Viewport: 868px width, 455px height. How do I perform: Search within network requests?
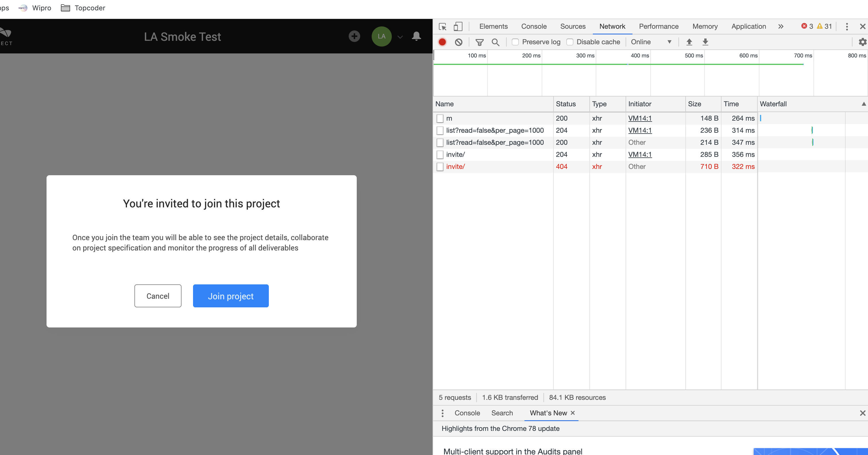tap(495, 42)
